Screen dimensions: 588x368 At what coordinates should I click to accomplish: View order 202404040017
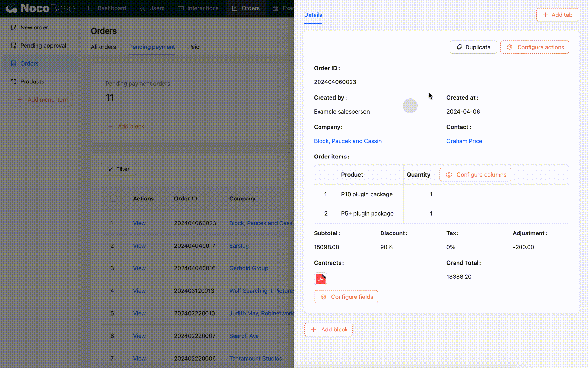point(139,246)
